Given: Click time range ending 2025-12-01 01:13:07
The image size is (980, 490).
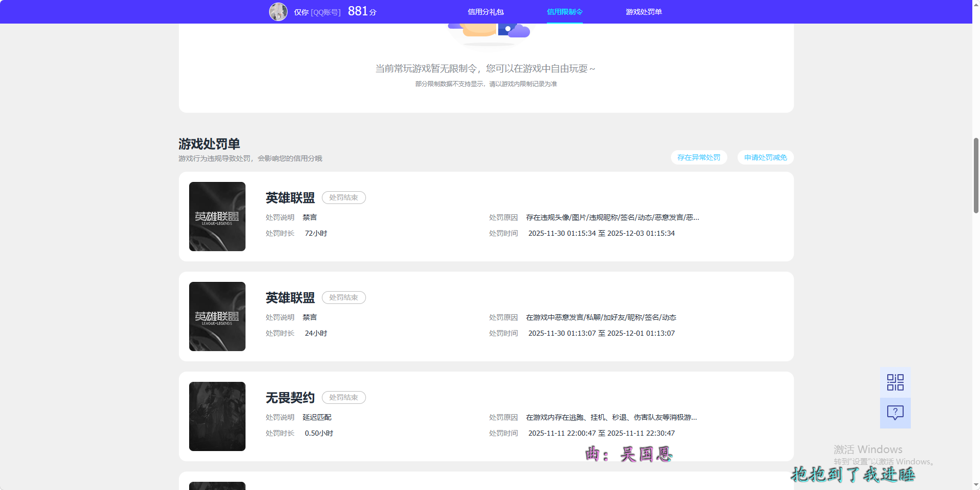Looking at the screenshot, I should pyautogui.click(x=601, y=333).
